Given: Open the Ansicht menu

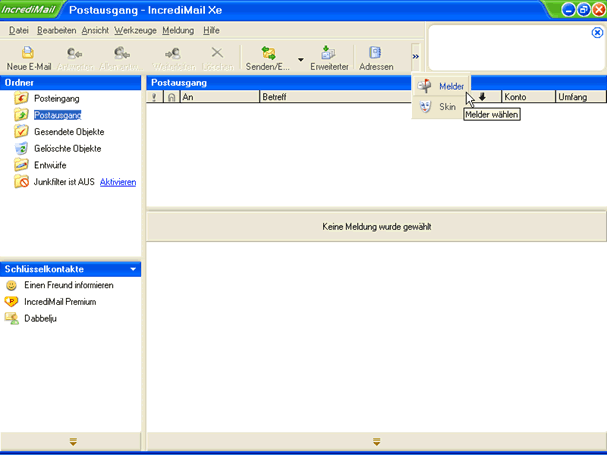Looking at the screenshot, I should (x=95, y=30).
